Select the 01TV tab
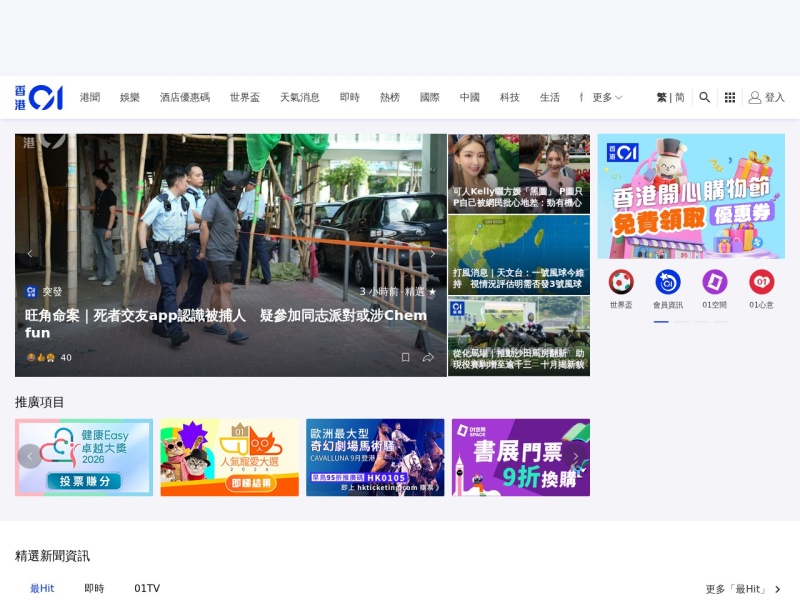The width and height of the screenshot is (800, 600). pyautogui.click(x=147, y=588)
